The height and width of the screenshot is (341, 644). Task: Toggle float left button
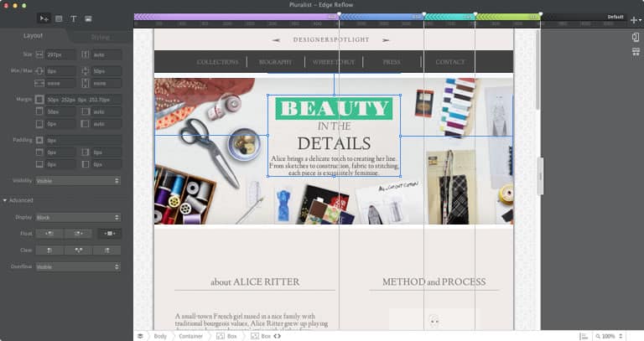(49, 233)
